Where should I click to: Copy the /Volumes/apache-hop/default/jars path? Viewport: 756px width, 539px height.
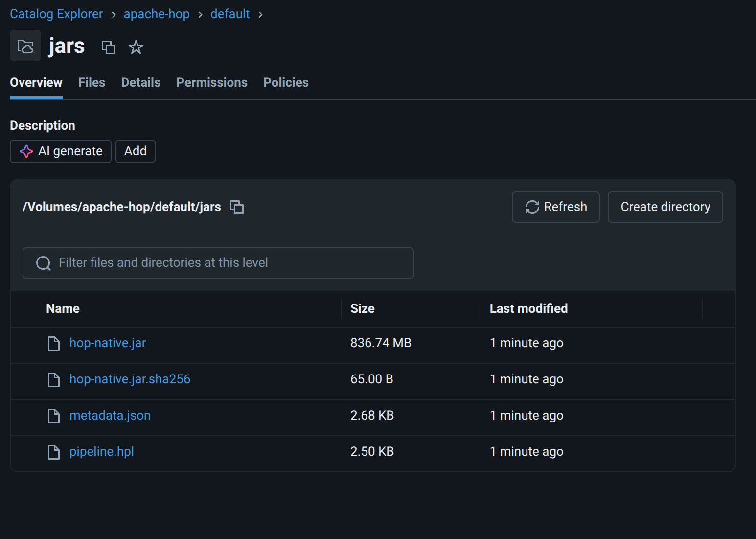tap(237, 207)
